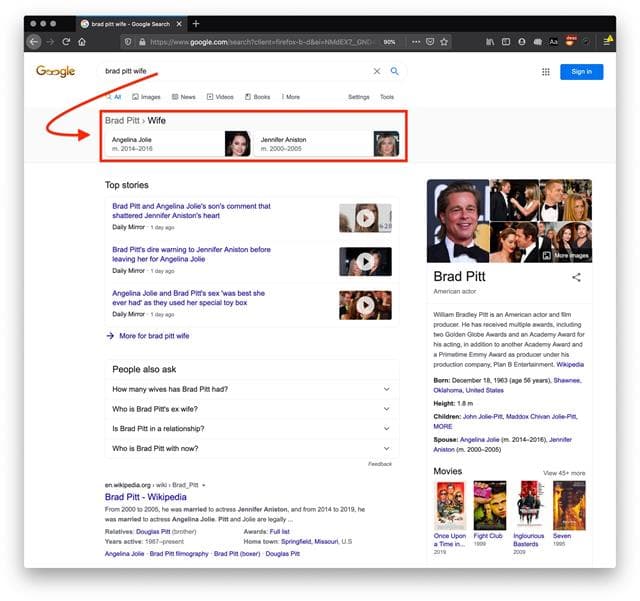Image resolution: width=640 pixels, height=601 pixels.
Task: Open the page actions three-dot menu
Action: [416, 42]
